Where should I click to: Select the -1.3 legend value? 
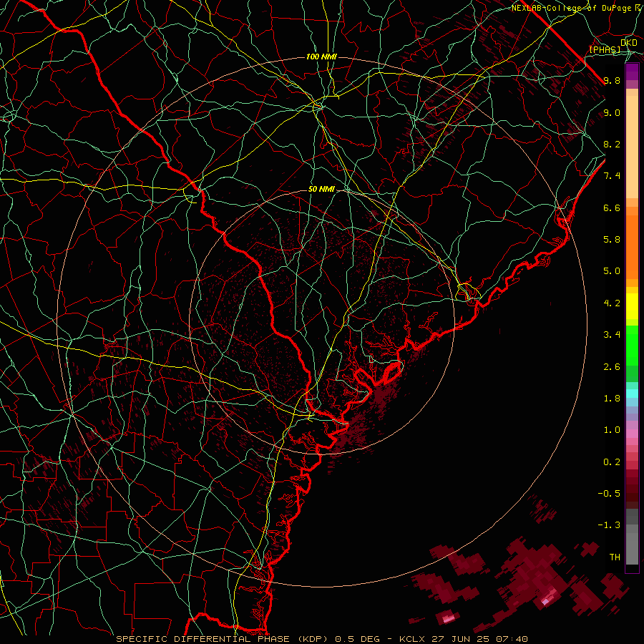click(x=609, y=525)
